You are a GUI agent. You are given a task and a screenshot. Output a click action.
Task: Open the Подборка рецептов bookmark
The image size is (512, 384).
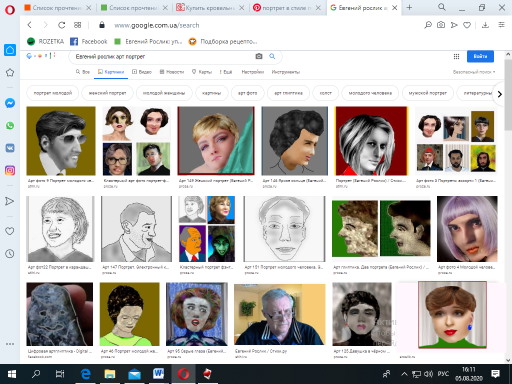coord(223,41)
